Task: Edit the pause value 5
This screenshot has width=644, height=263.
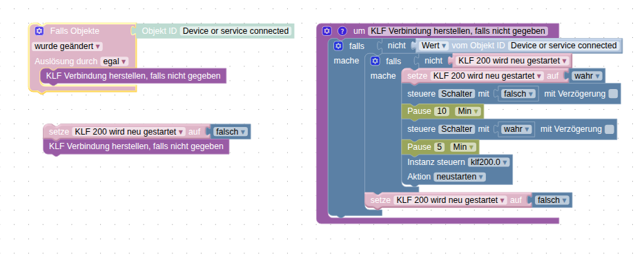Action: point(440,147)
